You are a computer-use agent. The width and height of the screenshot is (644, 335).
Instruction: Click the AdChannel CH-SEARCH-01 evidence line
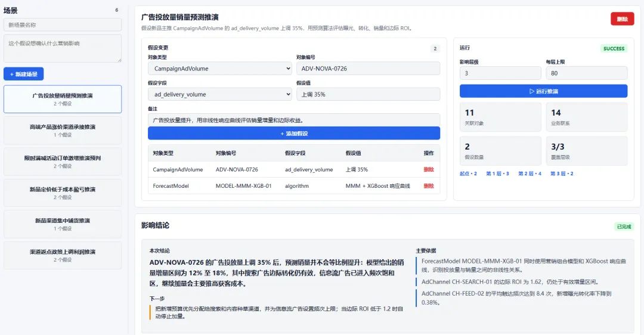[510, 282]
